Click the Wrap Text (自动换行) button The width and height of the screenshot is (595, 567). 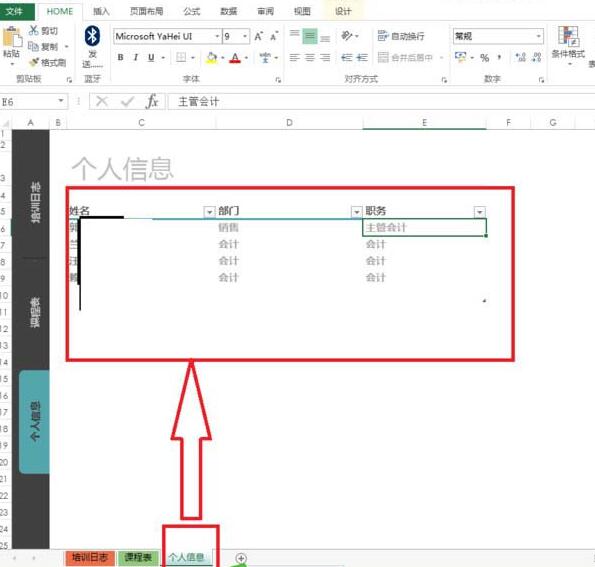(x=401, y=36)
